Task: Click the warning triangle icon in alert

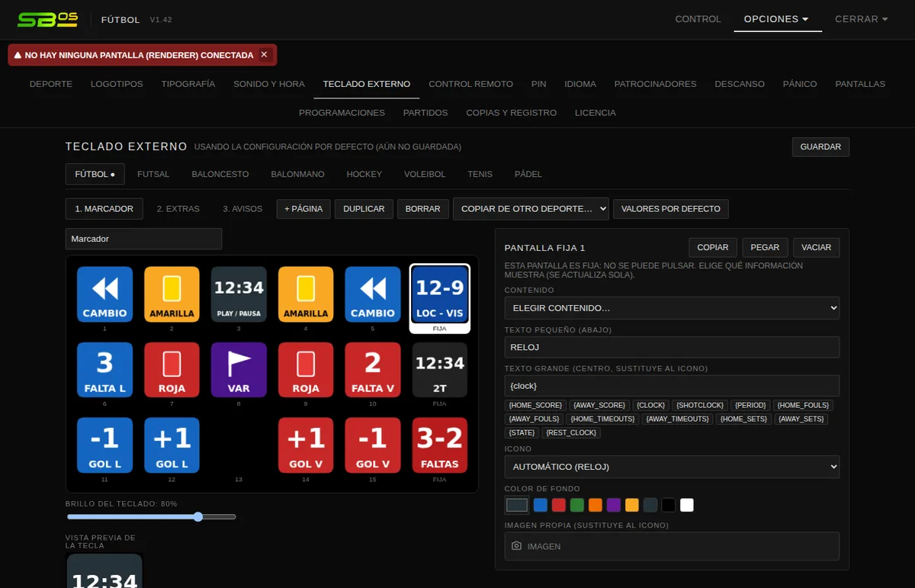Action: pos(18,55)
